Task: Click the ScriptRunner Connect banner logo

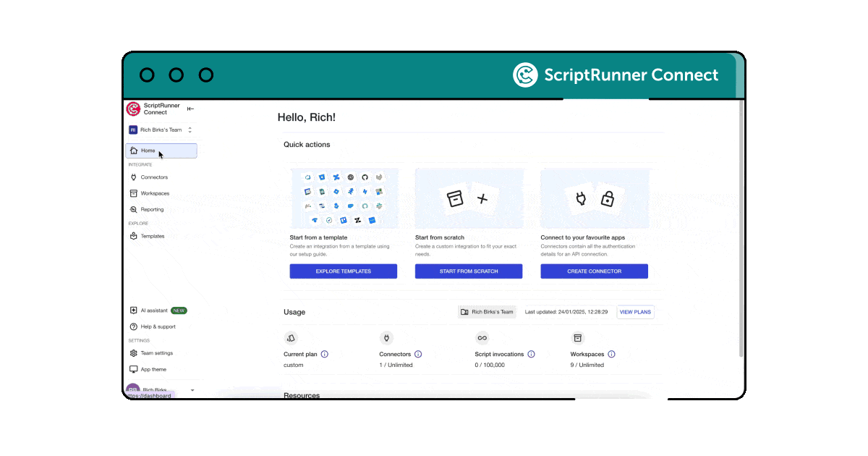Action: [x=616, y=75]
